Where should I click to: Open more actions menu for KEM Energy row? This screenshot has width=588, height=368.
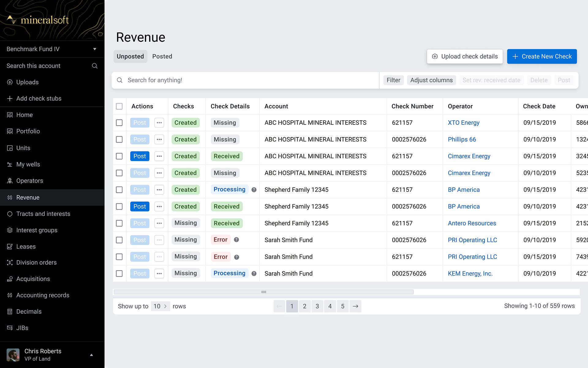click(x=159, y=274)
